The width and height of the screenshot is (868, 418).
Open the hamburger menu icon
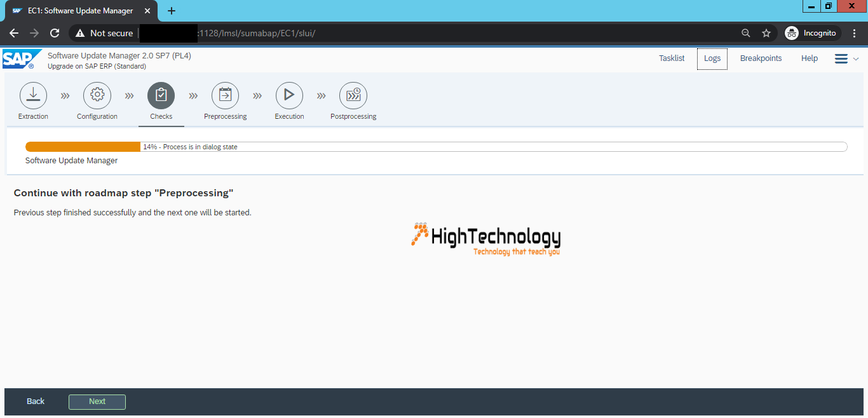pyautogui.click(x=841, y=58)
